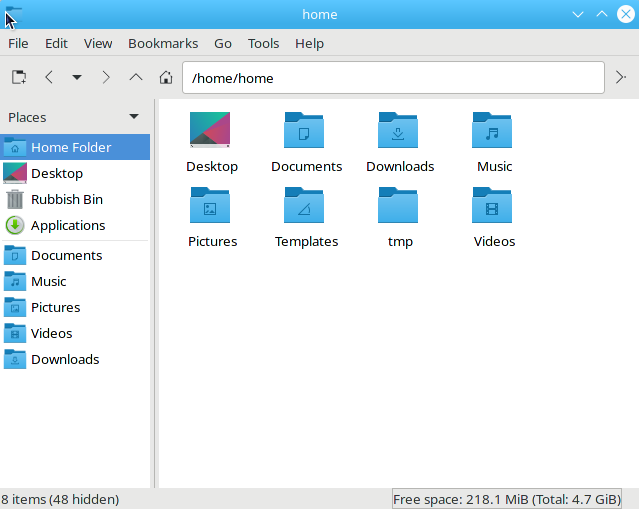Select the Templates folder icon in the file view
The height and width of the screenshot is (509, 639).
(304, 205)
